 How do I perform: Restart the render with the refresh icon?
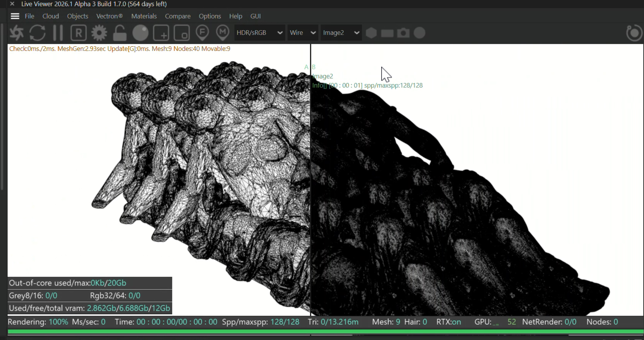point(38,33)
